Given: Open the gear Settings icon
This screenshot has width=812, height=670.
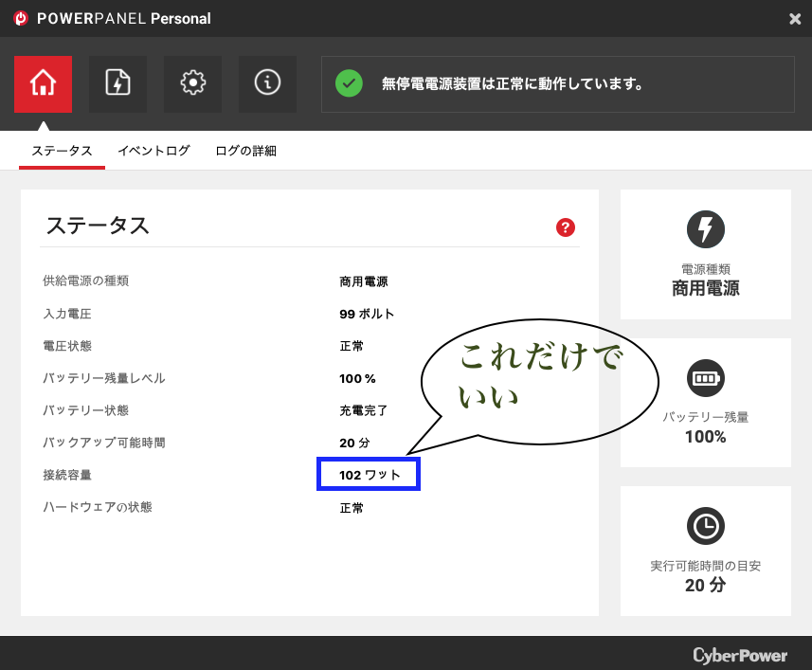Looking at the screenshot, I should [192, 83].
